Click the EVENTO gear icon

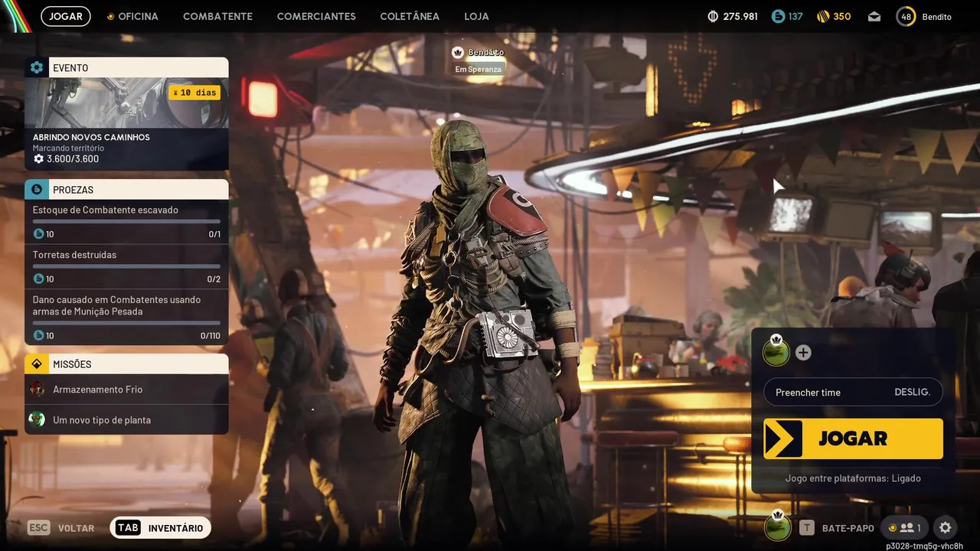coord(37,67)
